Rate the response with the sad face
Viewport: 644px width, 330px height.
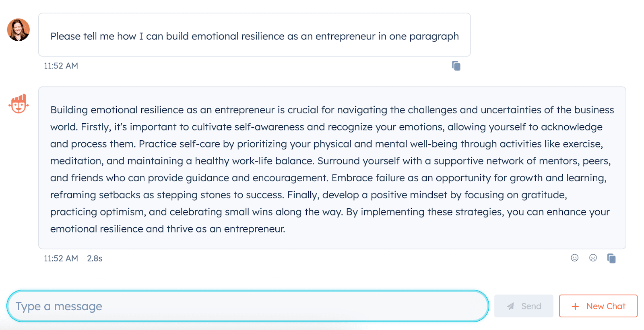(593, 258)
